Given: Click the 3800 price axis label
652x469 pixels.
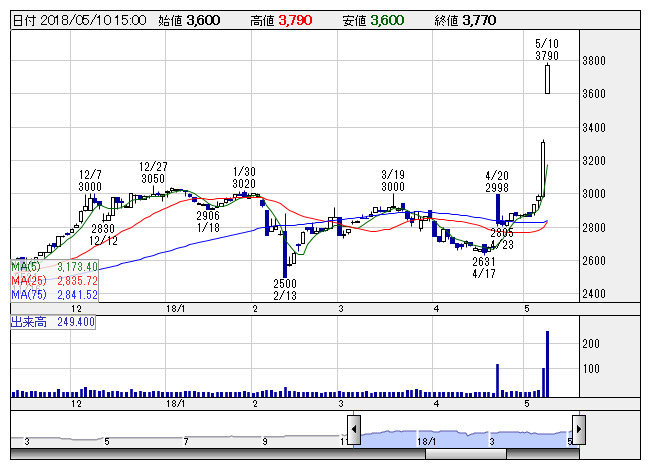Looking at the screenshot, I should [594, 61].
